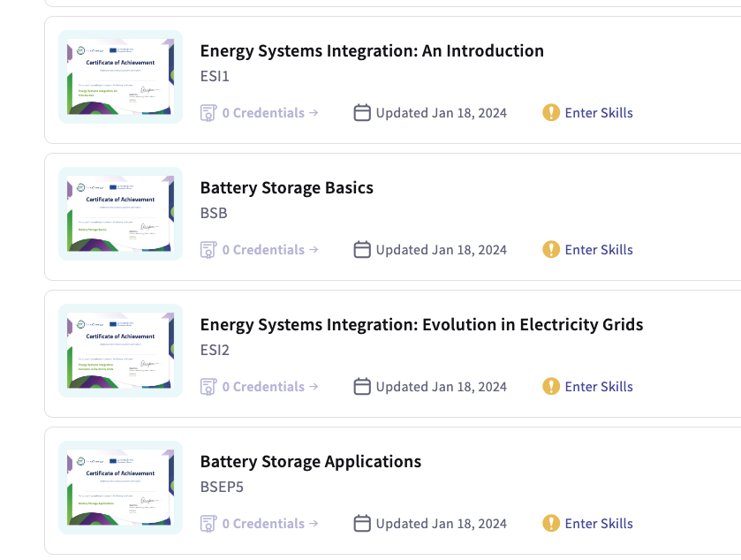Click warning icon beside Enter Skills for BSEP5
The height and width of the screenshot is (560, 741).
pos(551,523)
